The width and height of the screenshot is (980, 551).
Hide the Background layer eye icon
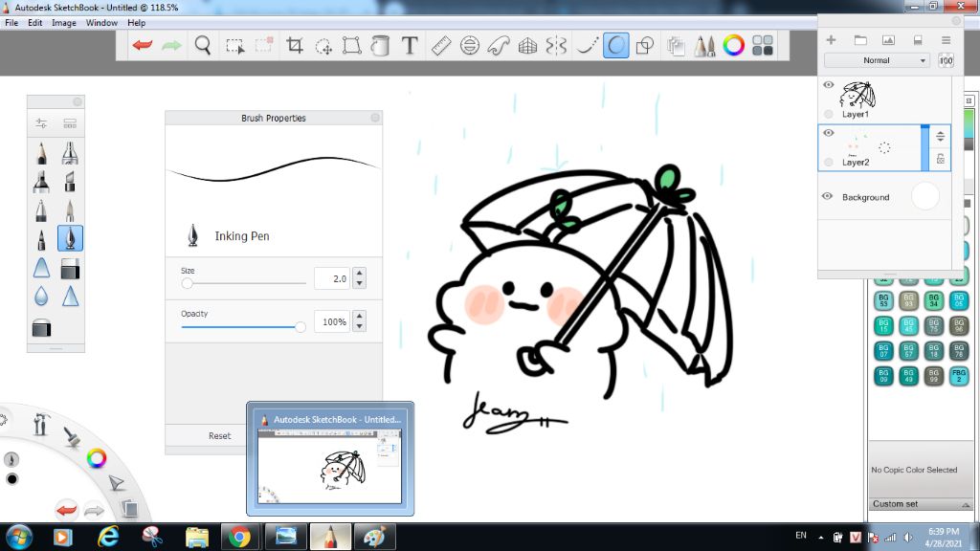tap(828, 196)
